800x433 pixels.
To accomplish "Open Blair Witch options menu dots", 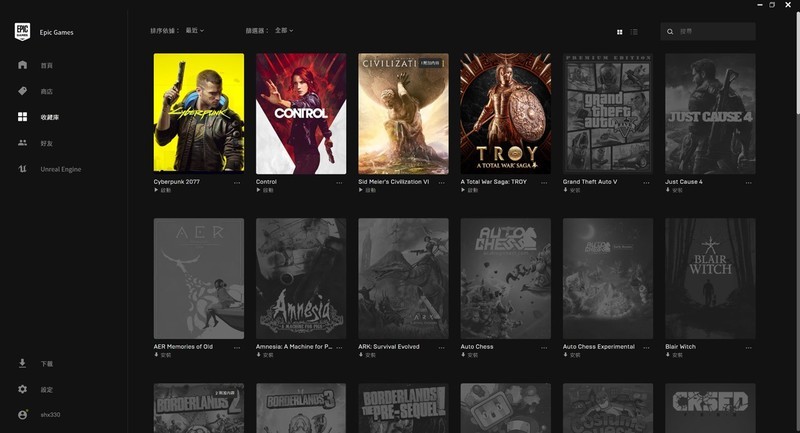I will click(748, 347).
